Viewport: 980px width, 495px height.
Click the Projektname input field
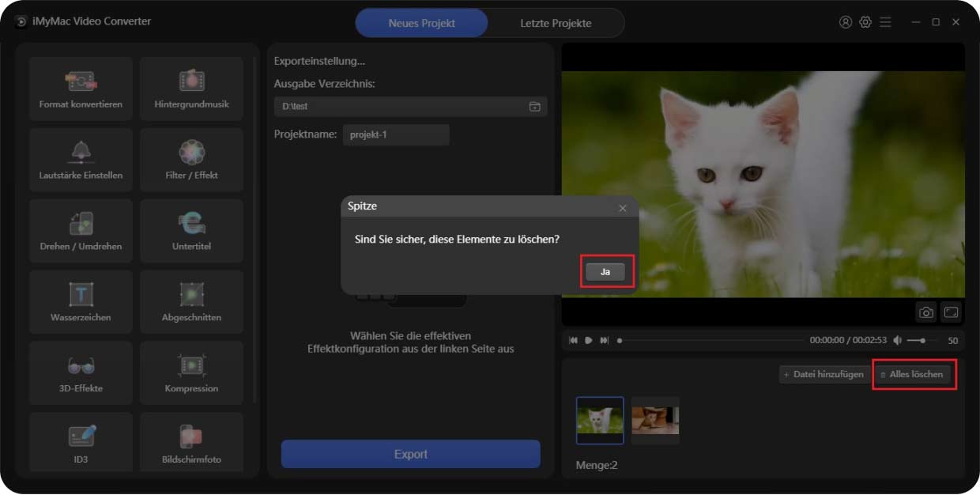[x=396, y=134]
